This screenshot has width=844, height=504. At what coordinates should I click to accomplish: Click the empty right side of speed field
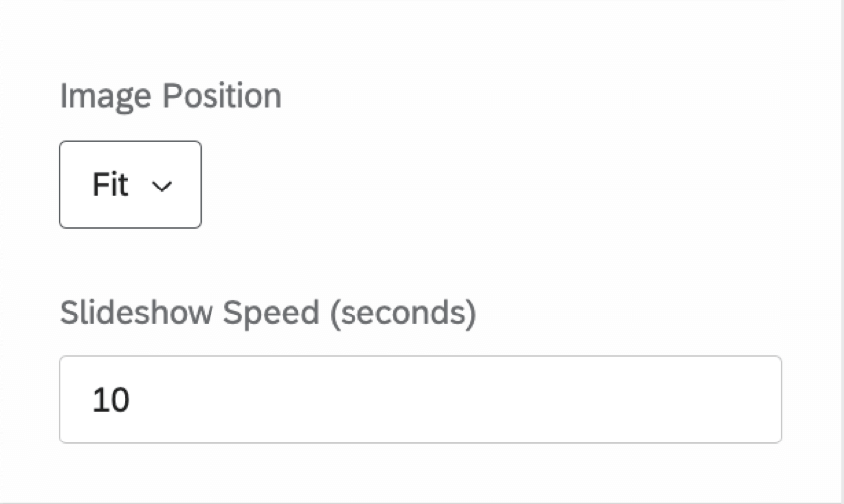coord(645,400)
